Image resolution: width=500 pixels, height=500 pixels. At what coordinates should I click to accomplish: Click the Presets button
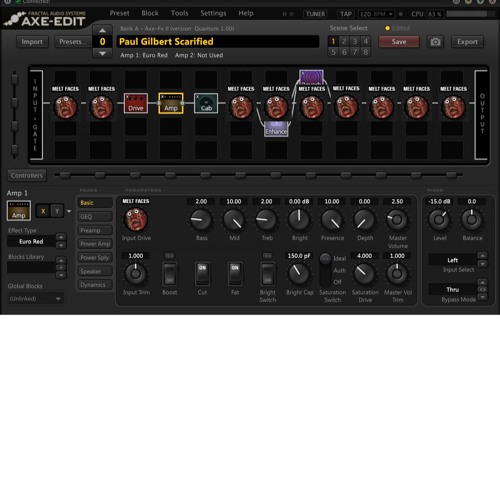[72, 42]
